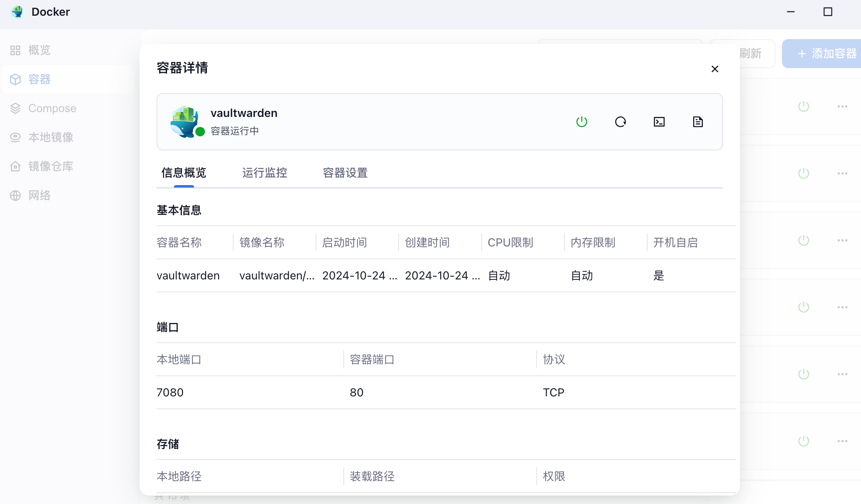Click the 网络 globe icon in sidebar
Screen dimensions: 861x504
pyautogui.click(x=15, y=196)
